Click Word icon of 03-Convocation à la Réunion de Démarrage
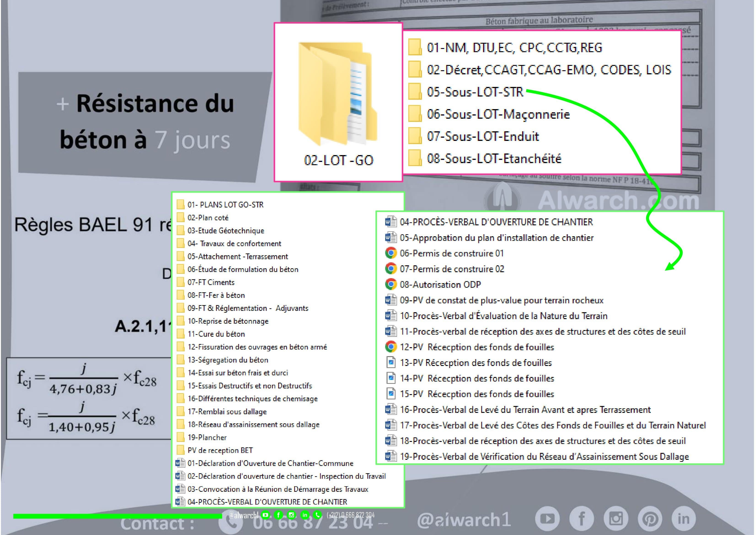 coord(180,489)
